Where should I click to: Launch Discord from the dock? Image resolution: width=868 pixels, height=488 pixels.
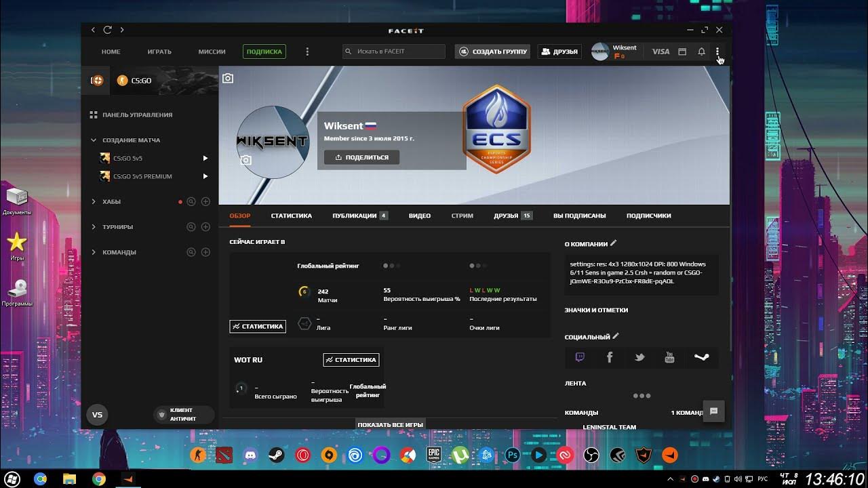coord(250,455)
